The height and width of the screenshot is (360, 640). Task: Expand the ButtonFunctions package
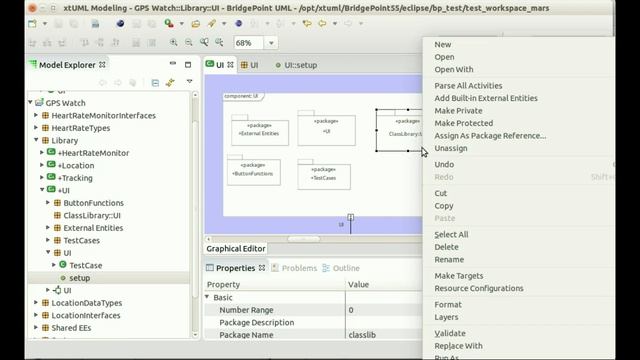[48, 202]
